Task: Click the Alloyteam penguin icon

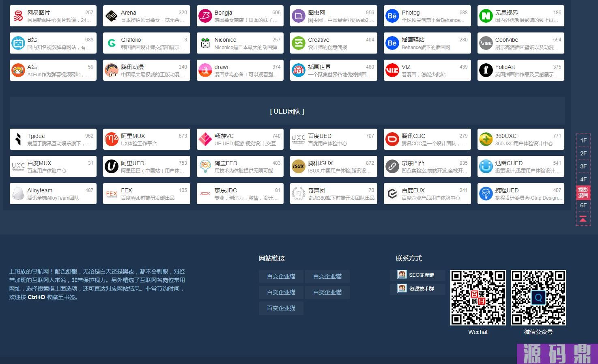Action: click(18, 194)
